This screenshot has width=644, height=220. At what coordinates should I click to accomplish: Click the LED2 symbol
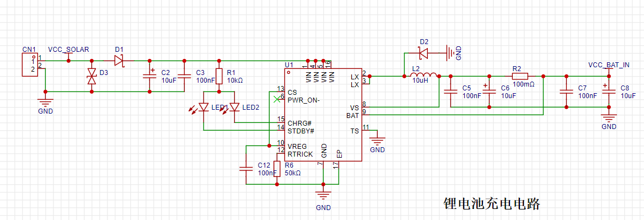coord(234,107)
